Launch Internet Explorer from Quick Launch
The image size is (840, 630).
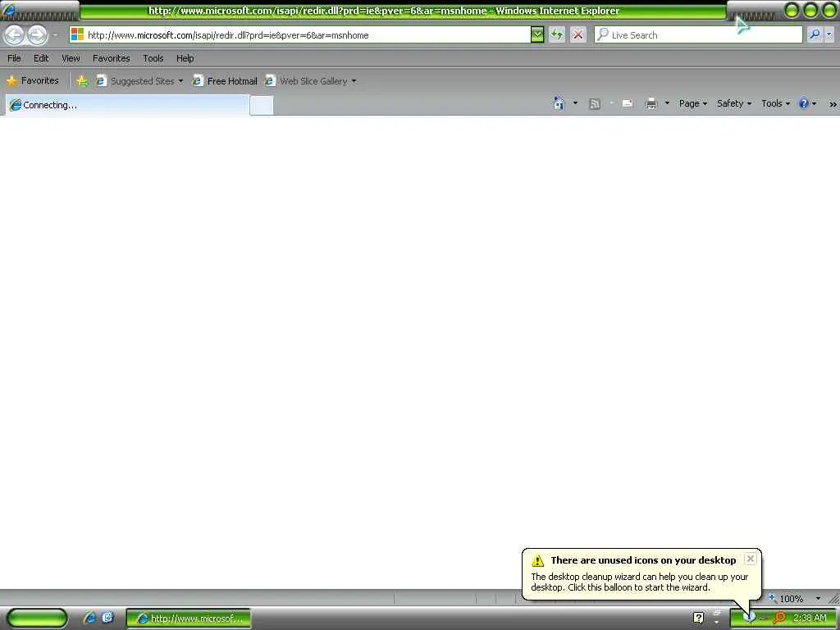(x=90, y=619)
